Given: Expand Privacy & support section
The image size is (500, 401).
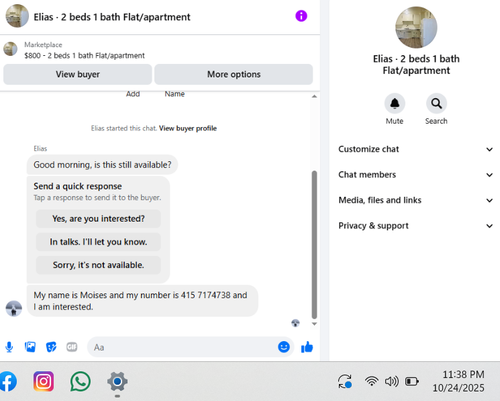Looking at the screenshot, I should [416, 226].
